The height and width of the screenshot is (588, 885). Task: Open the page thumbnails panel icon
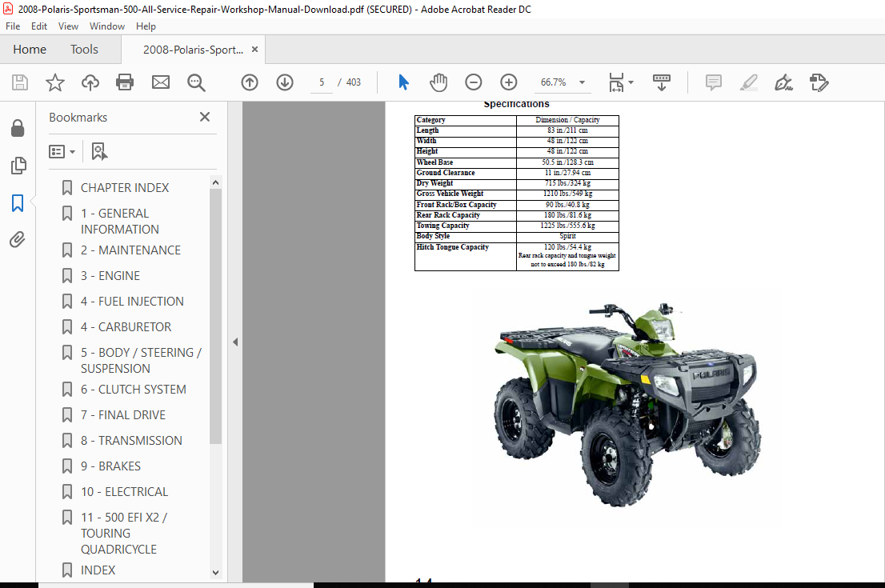tap(18, 166)
